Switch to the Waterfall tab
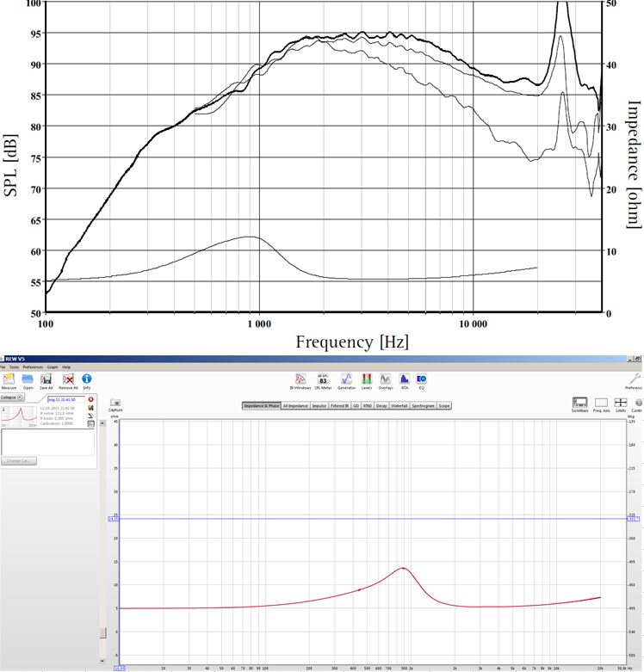Screen dimensions: 644x672 pos(399,405)
